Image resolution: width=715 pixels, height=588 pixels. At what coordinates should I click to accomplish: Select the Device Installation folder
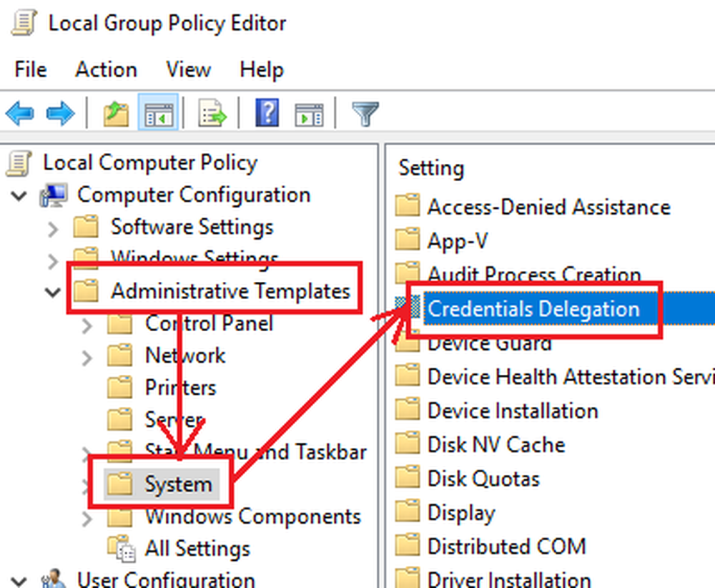(x=512, y=411)
